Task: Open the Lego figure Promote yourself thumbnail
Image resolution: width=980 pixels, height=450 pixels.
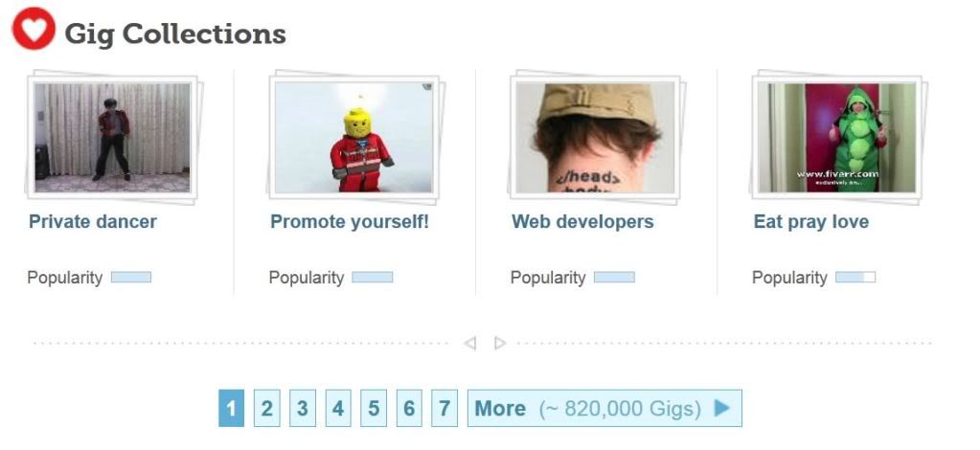Action: 353,138
